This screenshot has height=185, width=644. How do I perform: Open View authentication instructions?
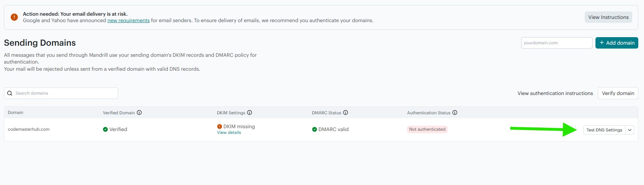[555, 93]
